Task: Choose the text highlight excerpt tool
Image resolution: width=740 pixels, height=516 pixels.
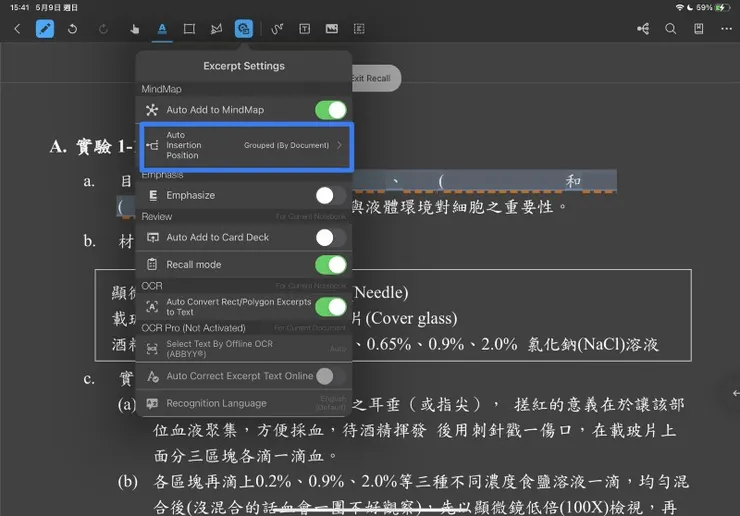Action: 162,29
